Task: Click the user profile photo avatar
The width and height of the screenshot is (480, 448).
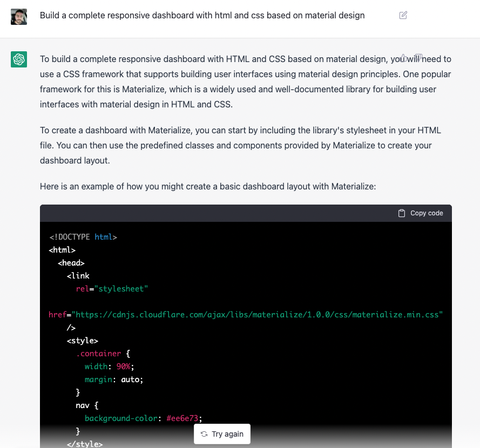Action: [x=19, y=17]
